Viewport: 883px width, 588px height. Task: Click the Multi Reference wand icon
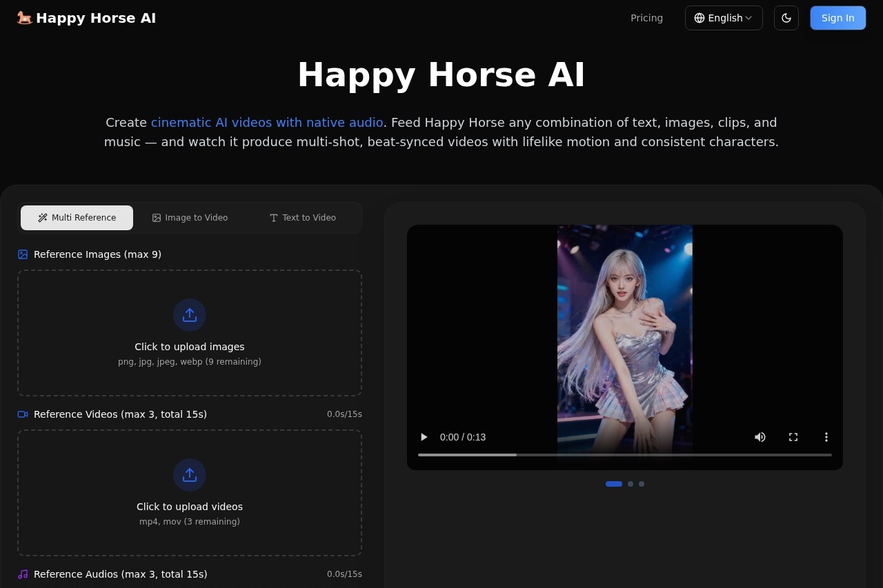pyautogui.click(x=41, y=218)
